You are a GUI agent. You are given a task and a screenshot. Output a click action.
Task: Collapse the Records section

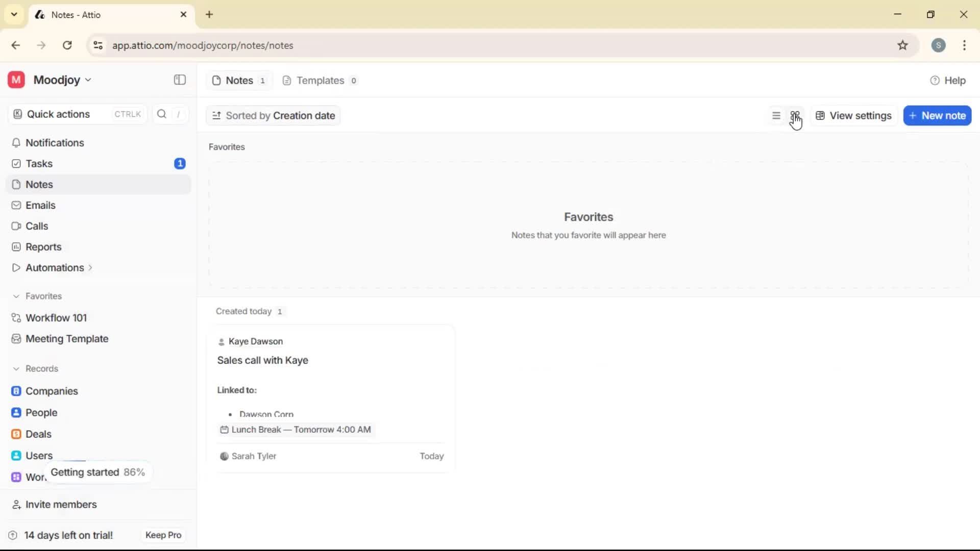tap(17, 368)
